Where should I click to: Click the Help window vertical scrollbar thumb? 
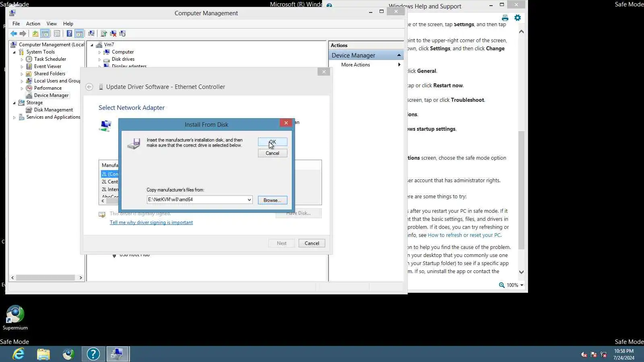tap(521, 190)
